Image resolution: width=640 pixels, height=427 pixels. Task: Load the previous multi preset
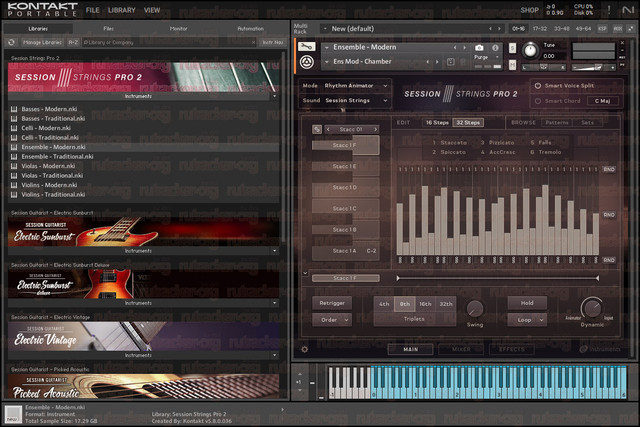click(x=490, y=29)
